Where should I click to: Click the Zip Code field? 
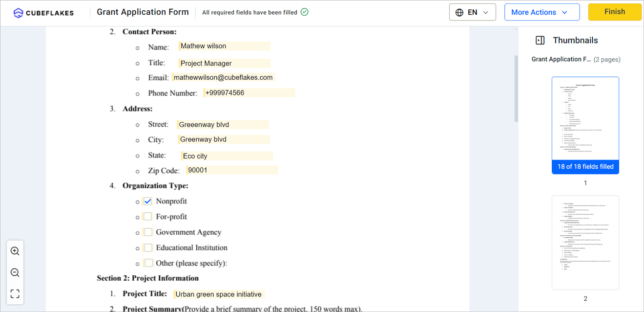pos(231,170)
